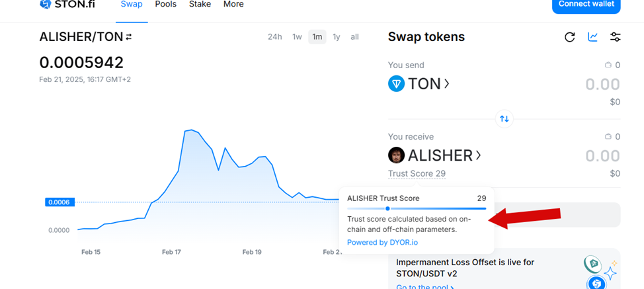
Task: Select the 1y chart range
Action: pos(337,37)
